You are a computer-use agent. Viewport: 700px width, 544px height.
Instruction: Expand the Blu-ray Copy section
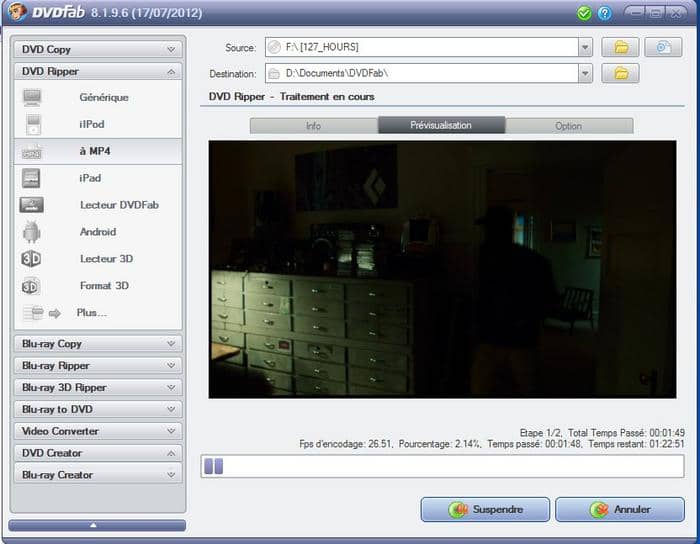(x=98, y=344)
